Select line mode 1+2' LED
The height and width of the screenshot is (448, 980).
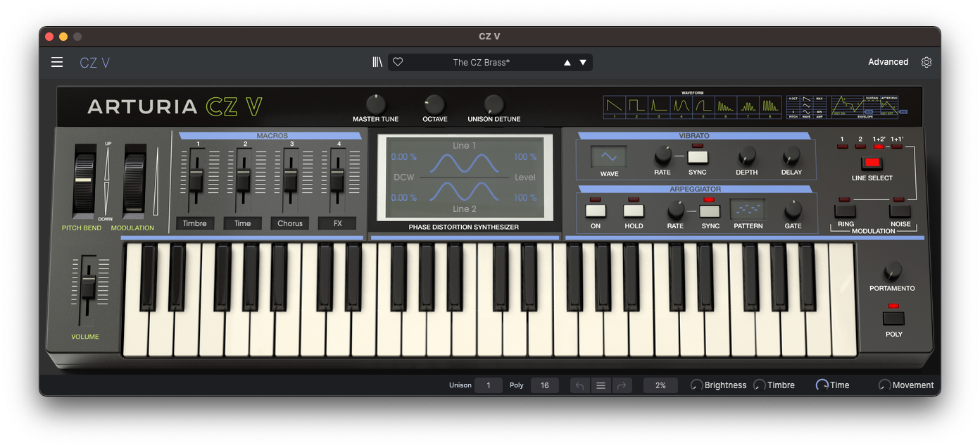pyautogui.click(x=879, y=147)
